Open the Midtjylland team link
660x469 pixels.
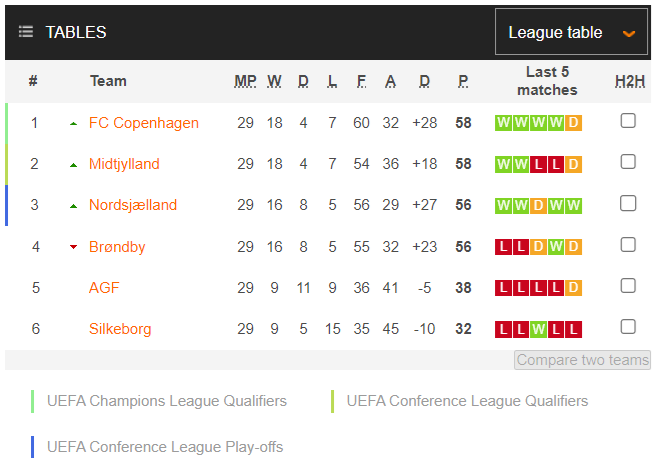click(x=124, y=164)
